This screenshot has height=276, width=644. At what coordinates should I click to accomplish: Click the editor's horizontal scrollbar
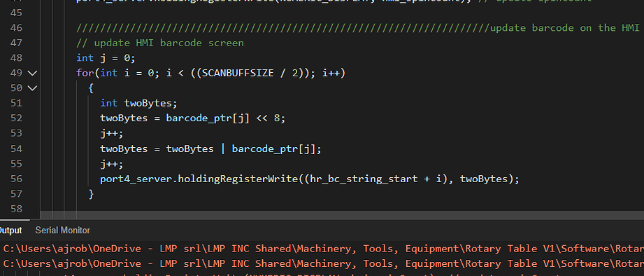pyautogui.click(x=342, y=215)
